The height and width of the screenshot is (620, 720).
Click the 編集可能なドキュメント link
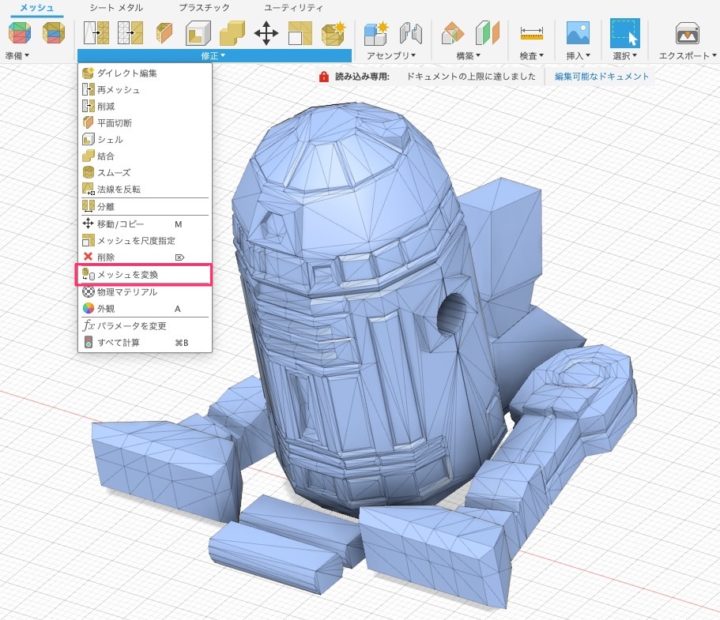(602, 76)
